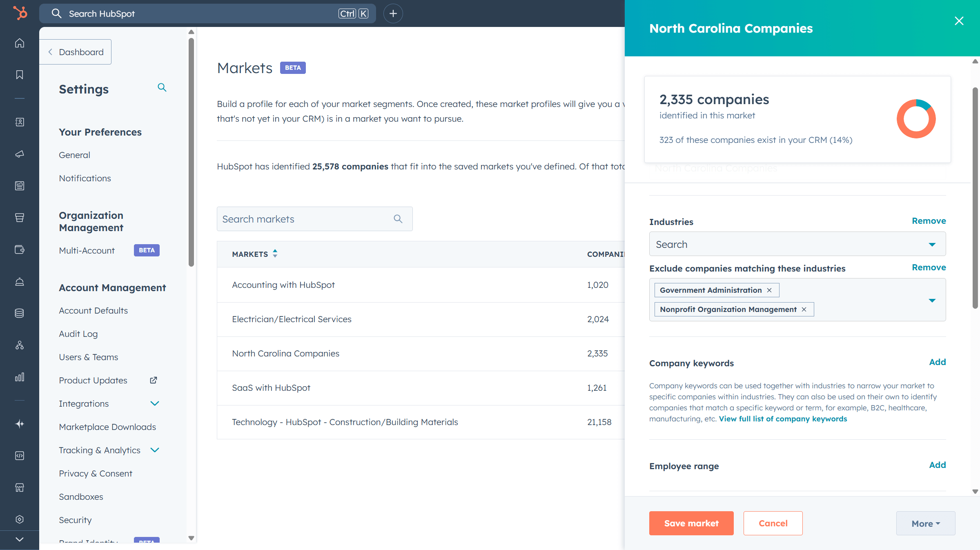Open the Breeze AI sparkle icon
The width and height of the screenshot is (980, 550).
pos(20,424)
